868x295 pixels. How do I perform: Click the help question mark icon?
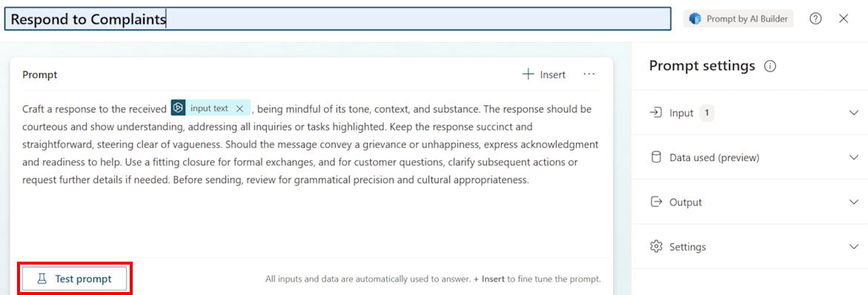tap(815, 19)
